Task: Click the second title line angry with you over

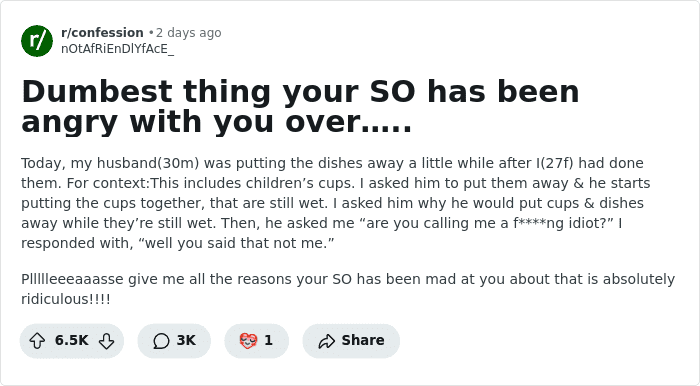Action: (217, 122)
